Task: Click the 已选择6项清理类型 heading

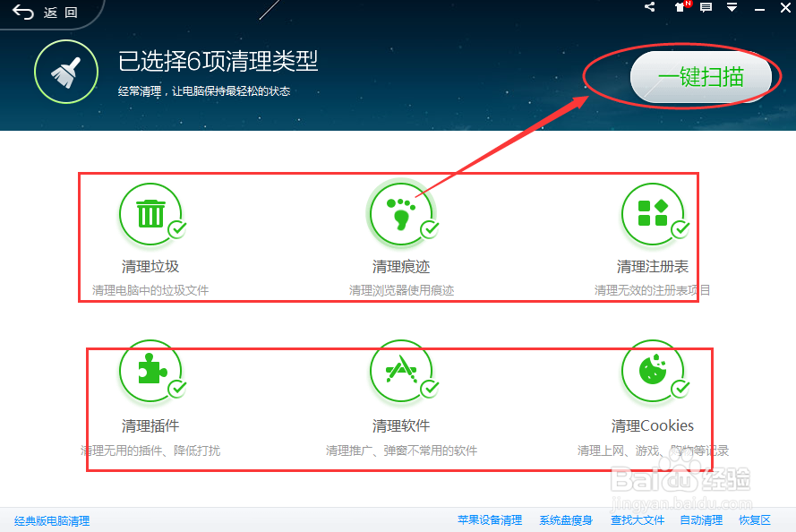Action: click(218, 62)
